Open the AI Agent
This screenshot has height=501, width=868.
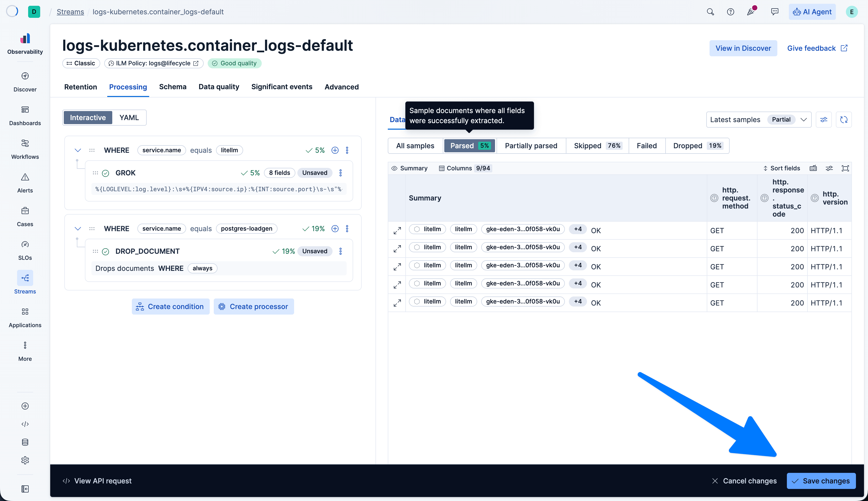pos(812,11)
